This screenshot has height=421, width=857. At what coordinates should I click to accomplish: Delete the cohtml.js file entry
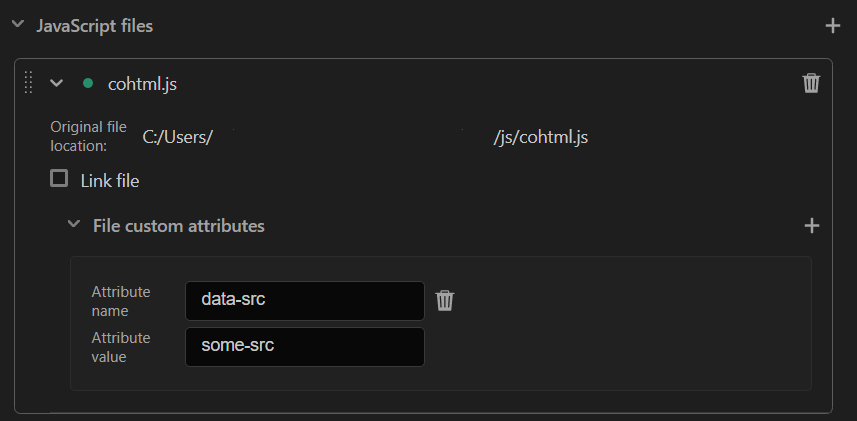tap(811, 83)
